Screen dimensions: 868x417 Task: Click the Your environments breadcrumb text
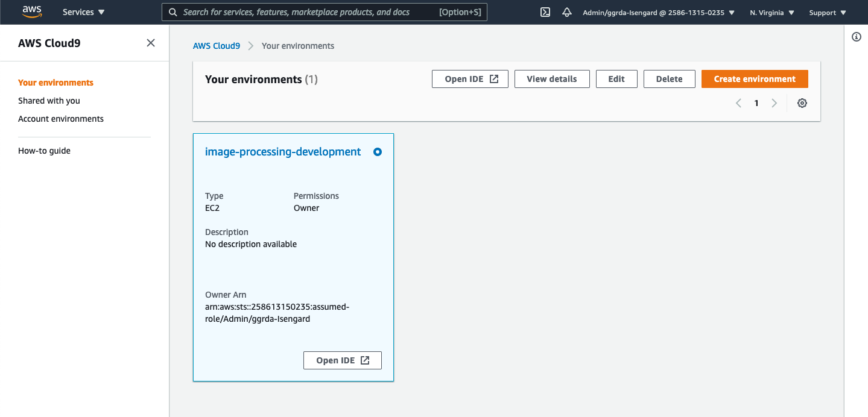(x=298, y=46)
